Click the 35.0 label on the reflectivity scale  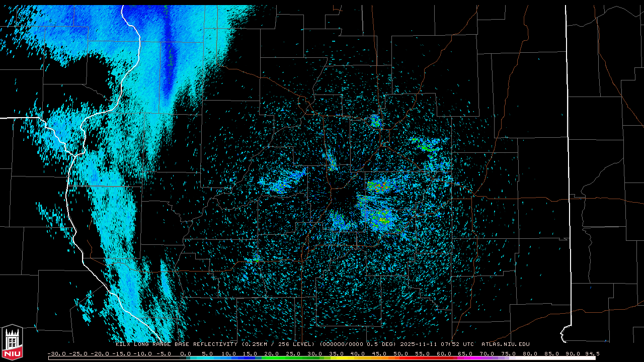pos(337,353)
